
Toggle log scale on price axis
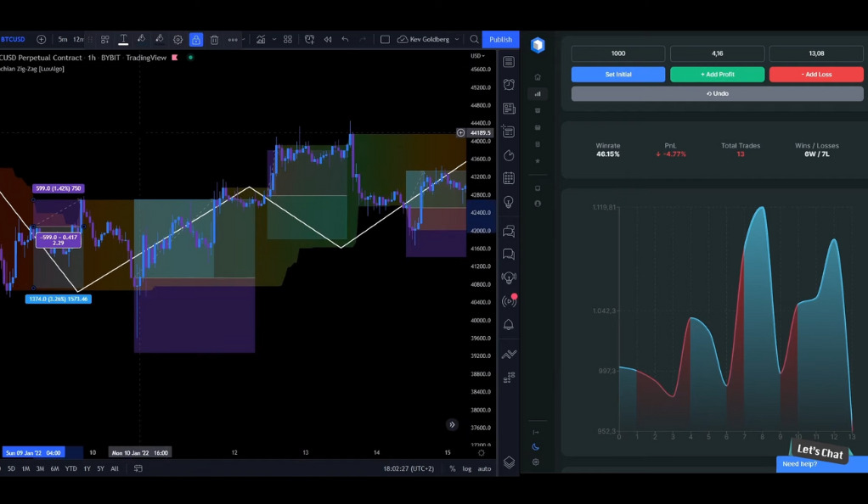[467, 468]
